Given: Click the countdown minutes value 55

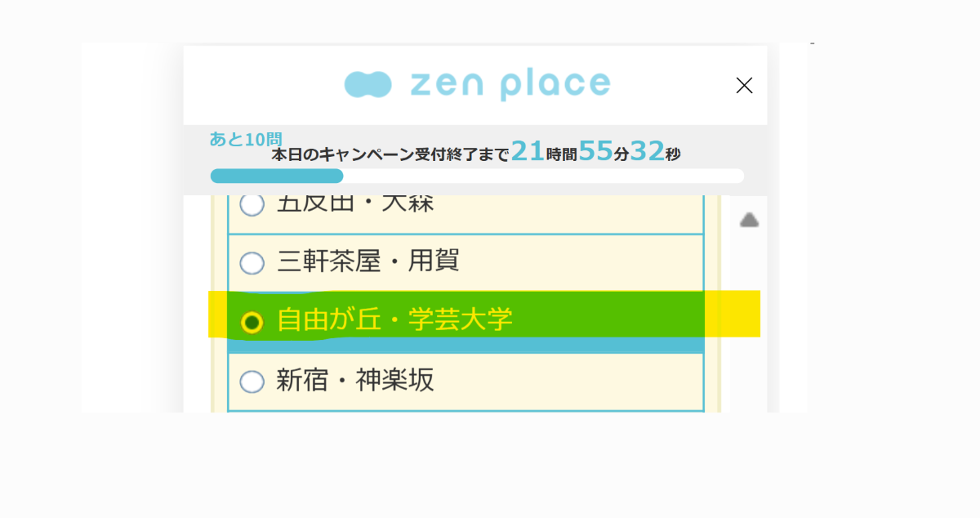Looking at the screenshot, I should tap(595, 151).
